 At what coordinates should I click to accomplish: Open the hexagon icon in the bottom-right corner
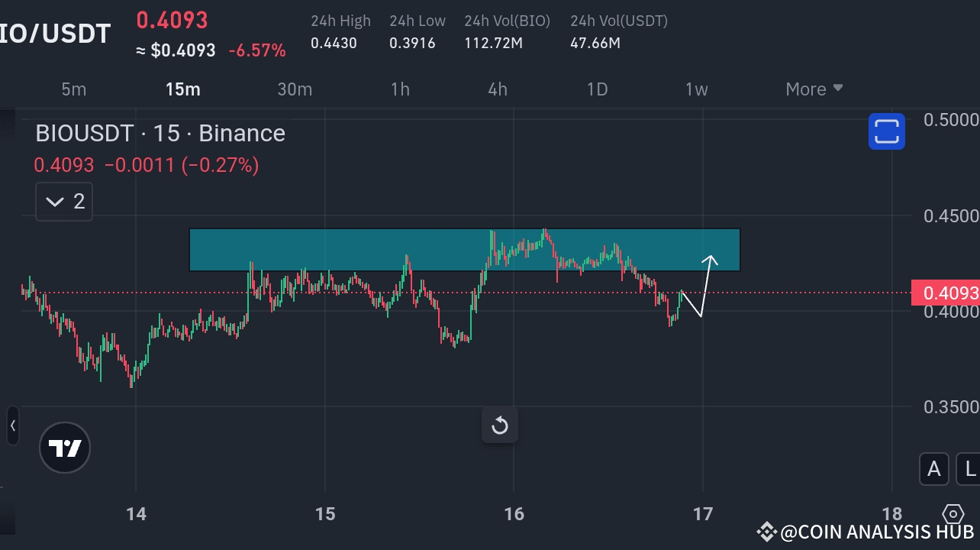(953, 516)
